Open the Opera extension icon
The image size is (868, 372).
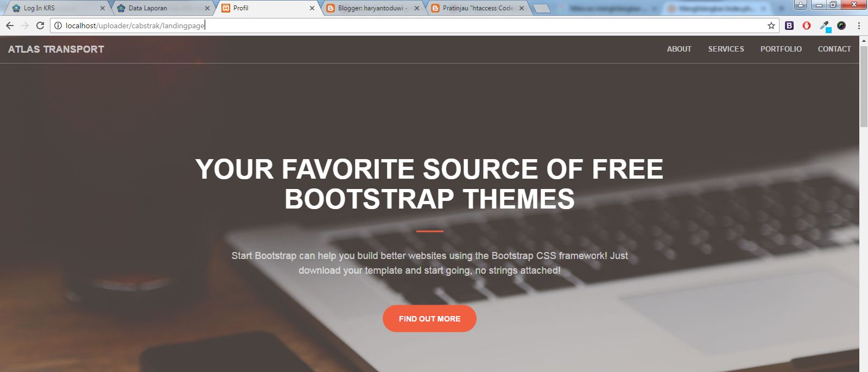click(x=807, y=26)
